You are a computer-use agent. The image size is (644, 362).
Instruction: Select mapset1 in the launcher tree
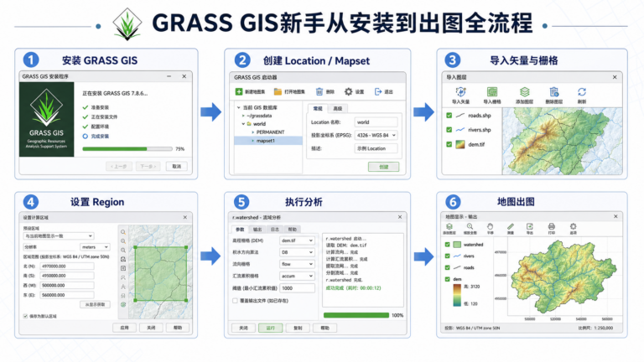(268, 141)
